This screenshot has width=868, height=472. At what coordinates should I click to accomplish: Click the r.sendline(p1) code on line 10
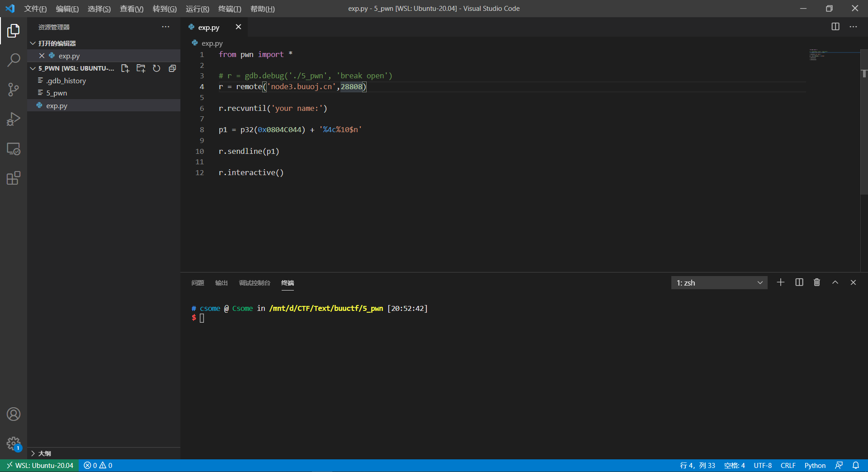click(x=249, y=151)
